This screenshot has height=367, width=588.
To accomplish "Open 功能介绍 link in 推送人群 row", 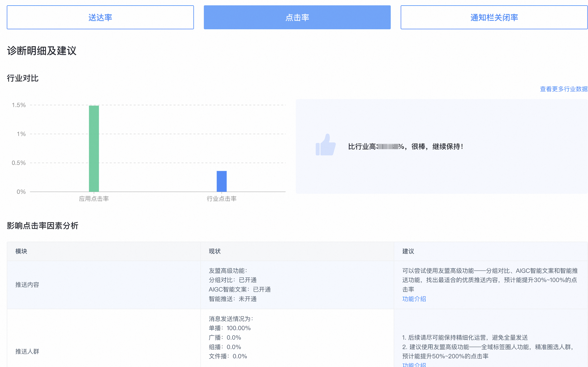I will tap(414, 365).
